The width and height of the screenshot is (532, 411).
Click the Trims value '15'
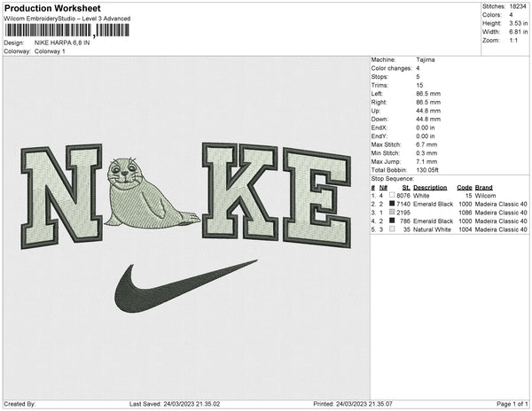pos(419,85)
